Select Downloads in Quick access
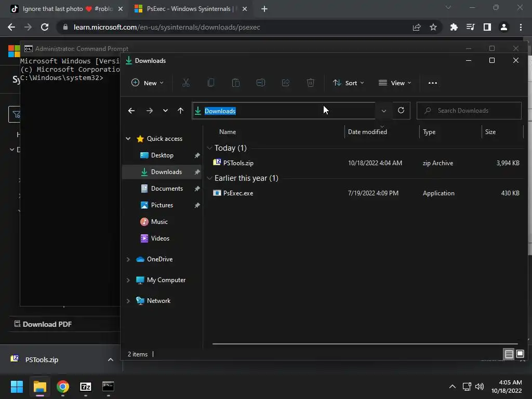The height and width of the screenshot is (399, 532). coord(162,171)
